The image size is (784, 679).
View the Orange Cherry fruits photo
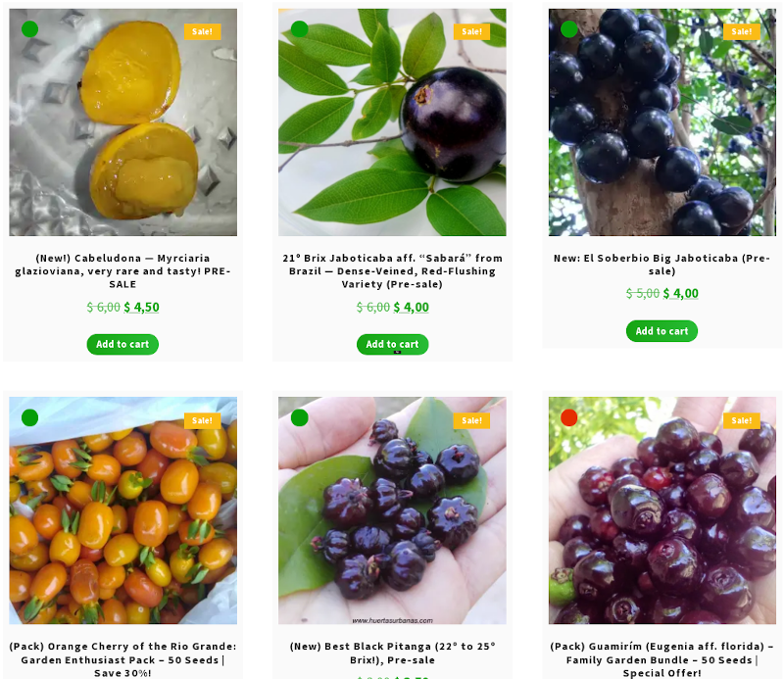point(123,510)
